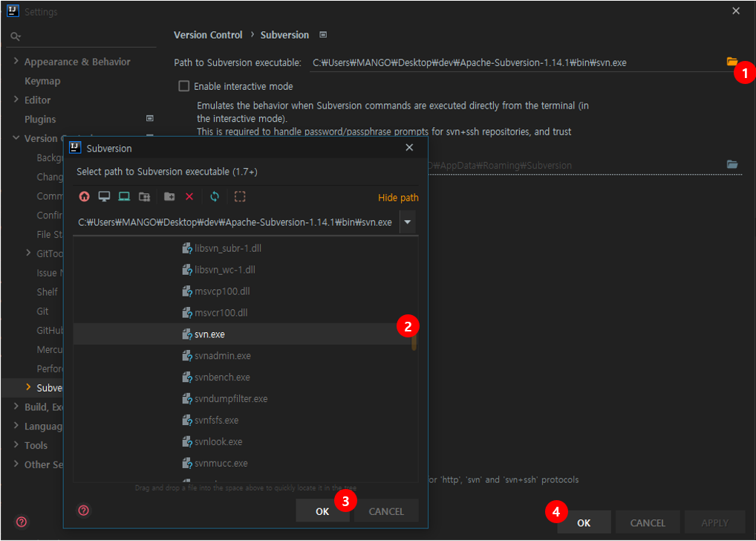Click the settings search magnifier icon
Screen dimensions: 756x541
[16, 36]
